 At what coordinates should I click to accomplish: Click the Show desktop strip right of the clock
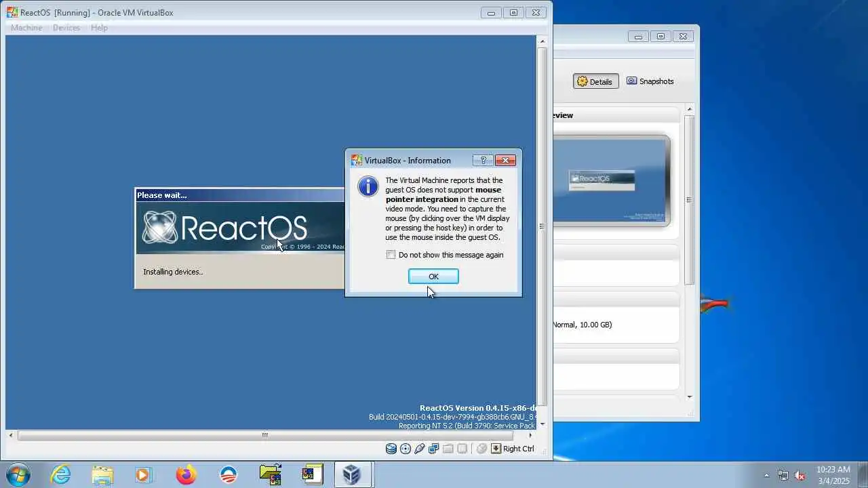(863, 474)
